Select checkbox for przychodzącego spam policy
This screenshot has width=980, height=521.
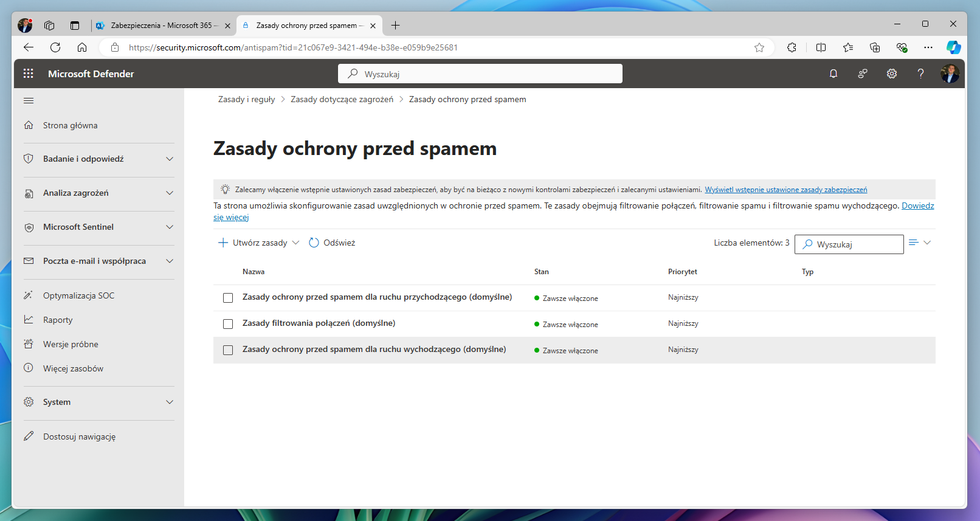(228, 298)
